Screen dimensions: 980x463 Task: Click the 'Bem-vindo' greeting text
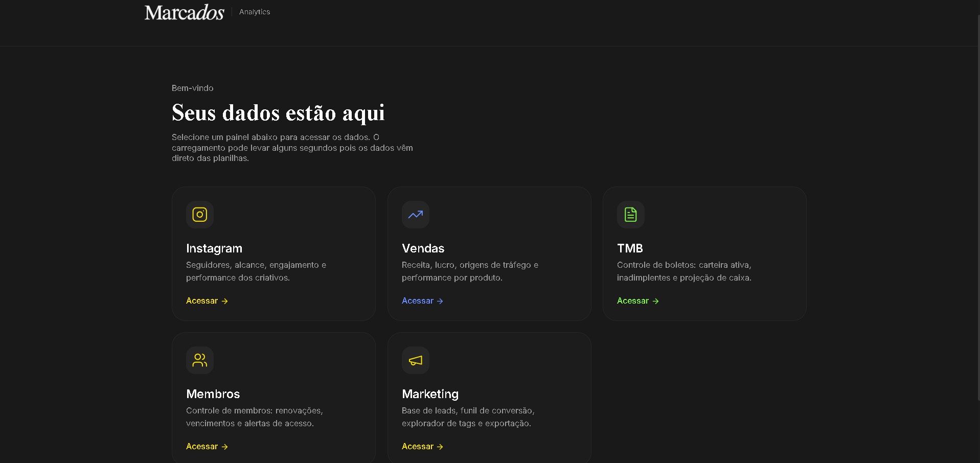coord(193,88)
